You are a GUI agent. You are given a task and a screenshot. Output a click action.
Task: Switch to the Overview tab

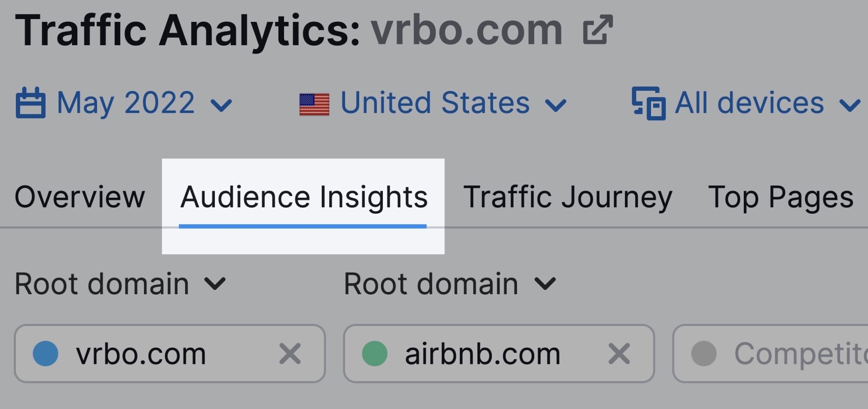[80, 197]
